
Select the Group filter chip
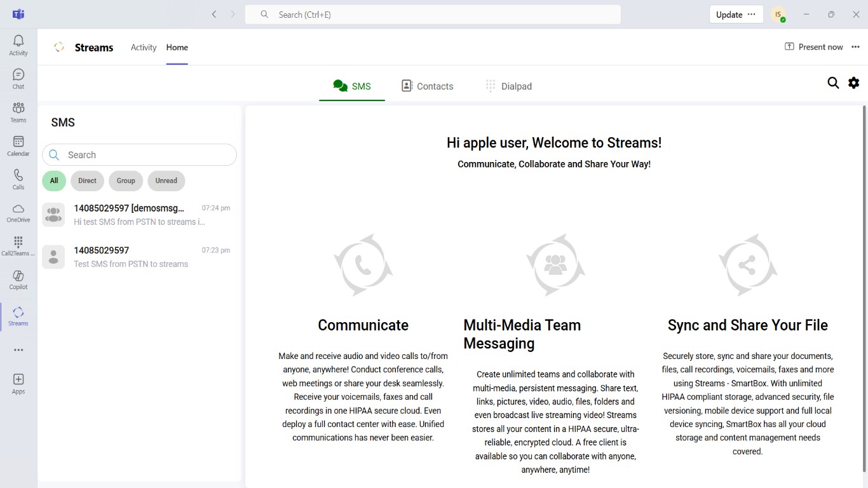tap(126, 180)
